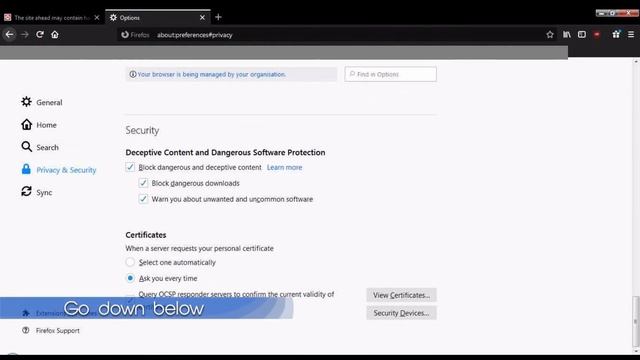Close the Options tab
Viewport: 640px width, 360px height.
(x=202, y=18)
